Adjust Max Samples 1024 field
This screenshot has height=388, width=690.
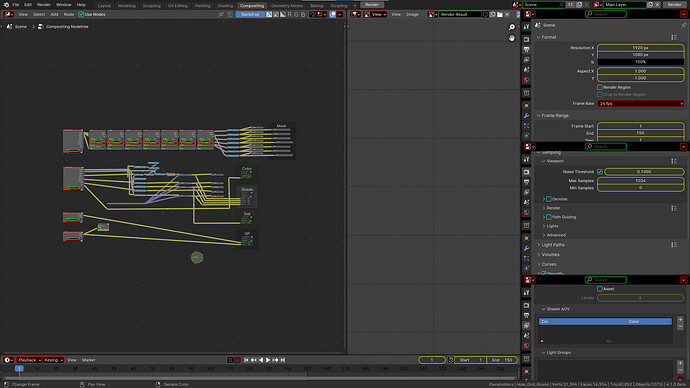[x=640, y=180]
